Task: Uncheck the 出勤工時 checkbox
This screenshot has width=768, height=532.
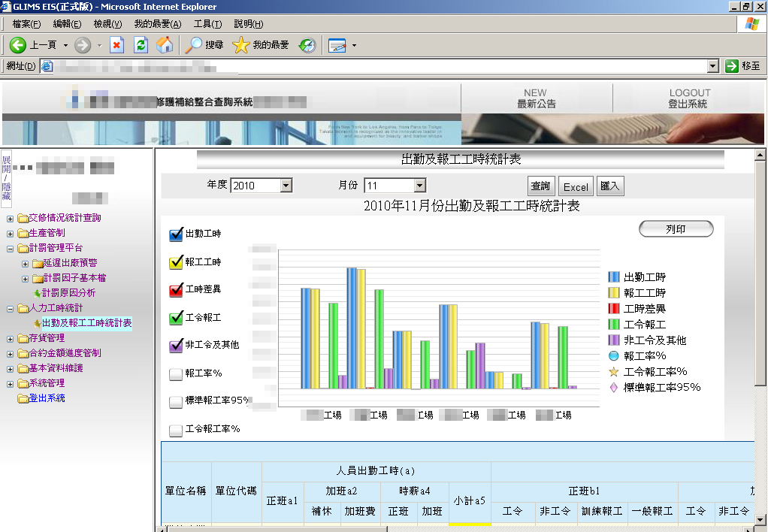Action: pyautogui.click(x=177, y=234)
